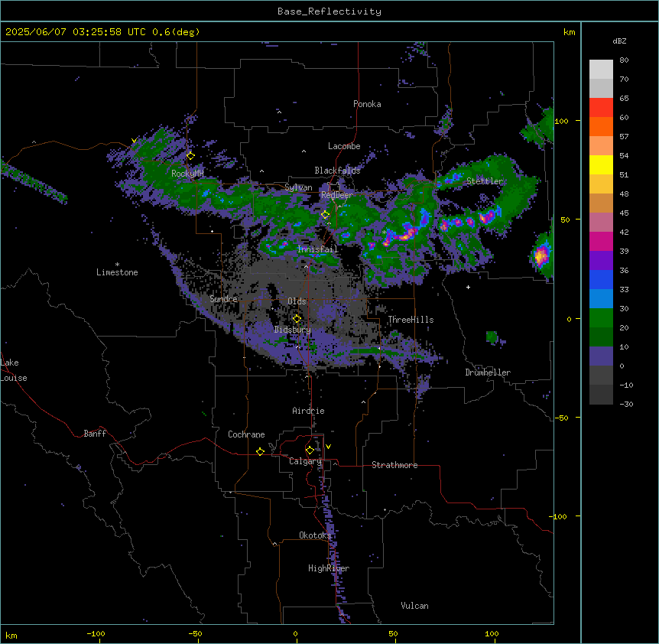Click the 100 tick on bottom axis
The height and width of the screenshot is (644, 659).
(492, 633)
